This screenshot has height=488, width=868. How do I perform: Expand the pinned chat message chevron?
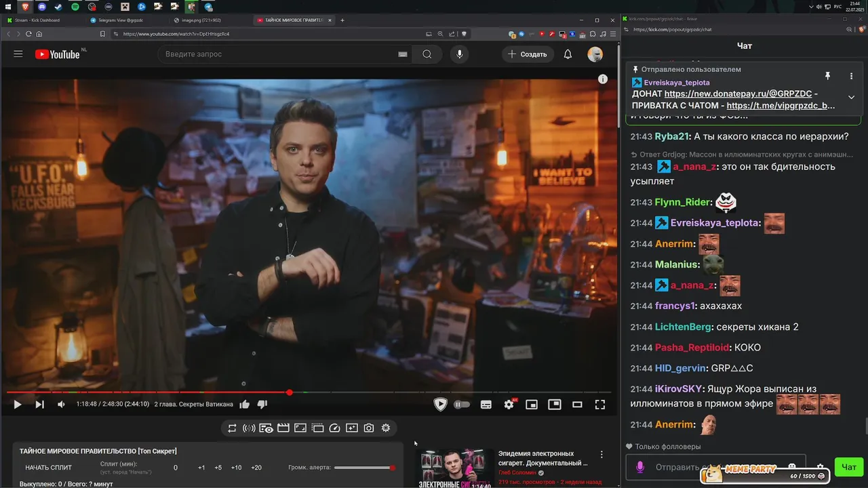click(851, 97)
